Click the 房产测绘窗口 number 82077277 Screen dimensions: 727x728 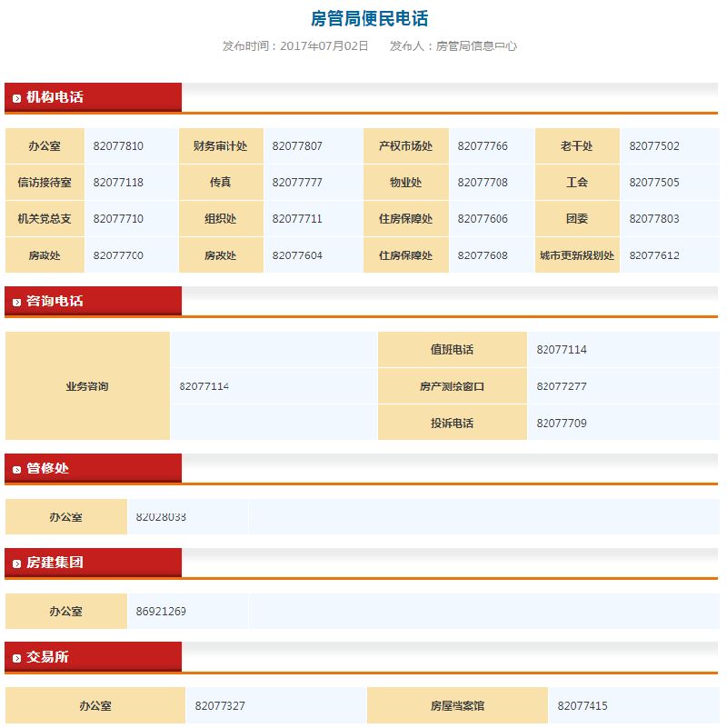tap(562, 386)
